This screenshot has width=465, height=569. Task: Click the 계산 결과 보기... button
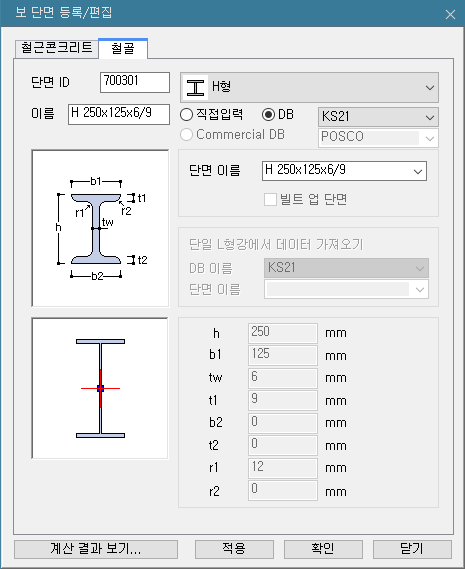click(x=96, y=549)
